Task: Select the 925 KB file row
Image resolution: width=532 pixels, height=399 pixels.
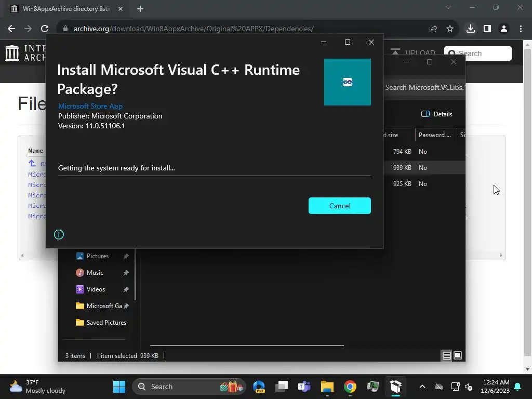Action: tap(424, 183)
